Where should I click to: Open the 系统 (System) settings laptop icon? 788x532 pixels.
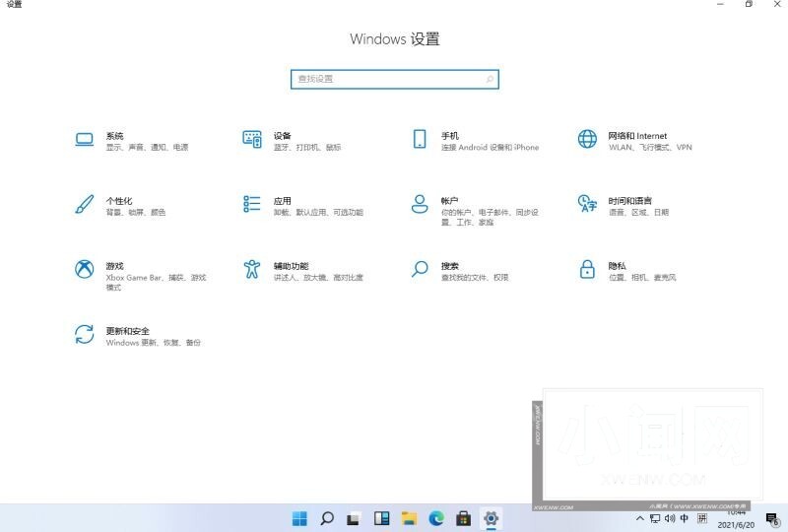[85, 139]
